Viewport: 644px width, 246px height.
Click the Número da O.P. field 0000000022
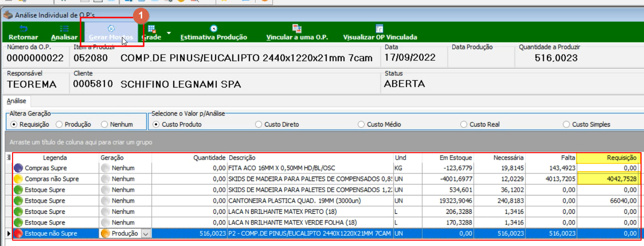click(x=36, y=58)
